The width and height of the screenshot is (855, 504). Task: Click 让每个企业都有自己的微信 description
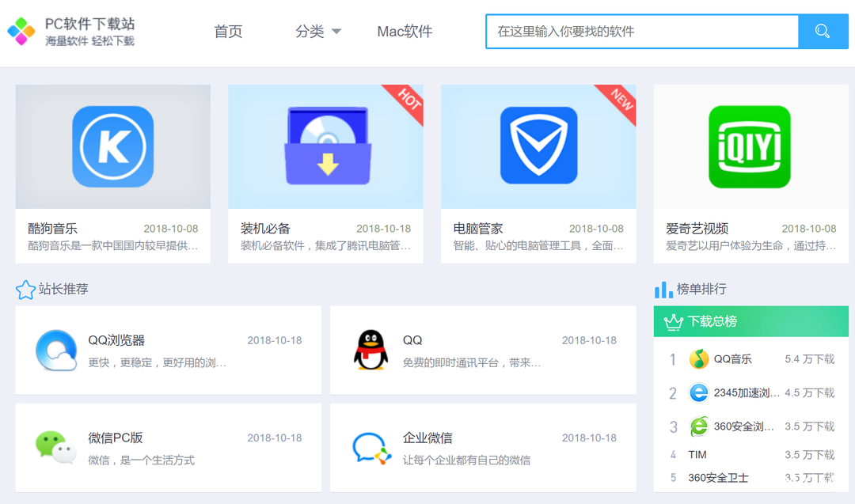[x=466, y=460]
